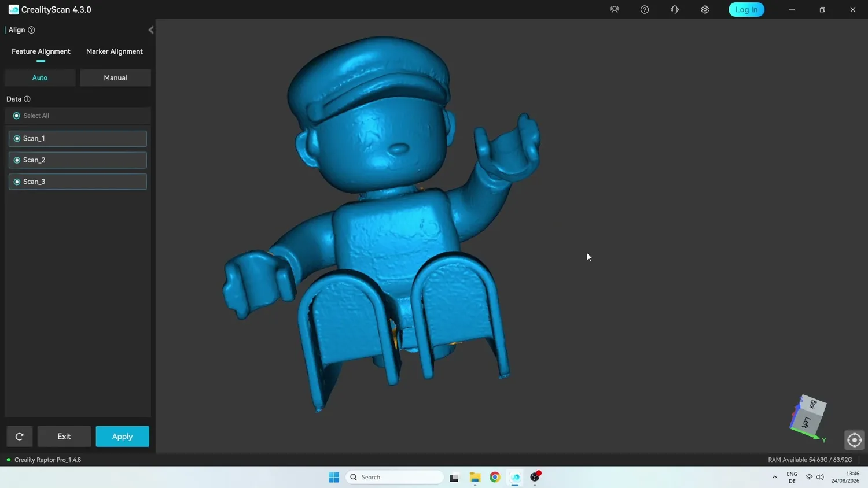Minimize the CrealityScan window
868x488 pixels.
click(792, 9)
